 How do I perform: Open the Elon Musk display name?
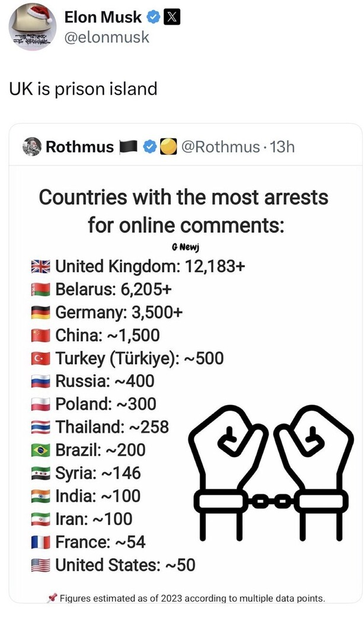103,18
